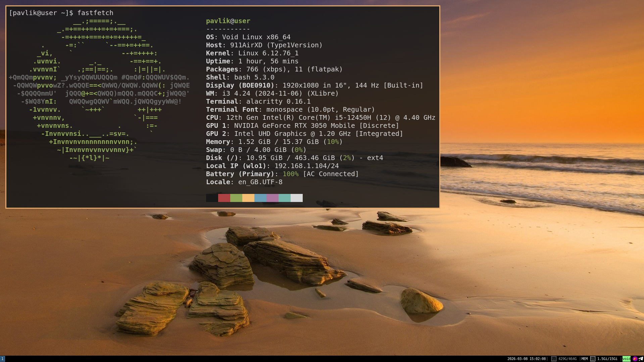Screen dimensions: 644x362
Task: Click the disk usage glyph icon
Action: (x=554, y=359)
